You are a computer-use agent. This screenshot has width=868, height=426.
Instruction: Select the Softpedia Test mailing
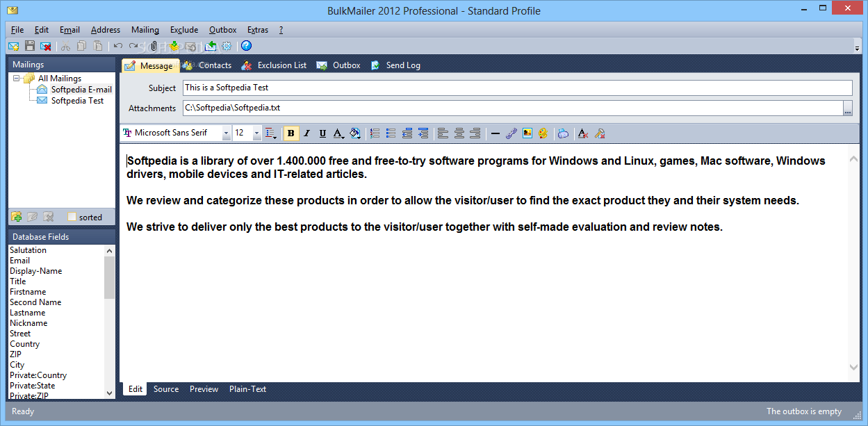(x=77, y=101)
